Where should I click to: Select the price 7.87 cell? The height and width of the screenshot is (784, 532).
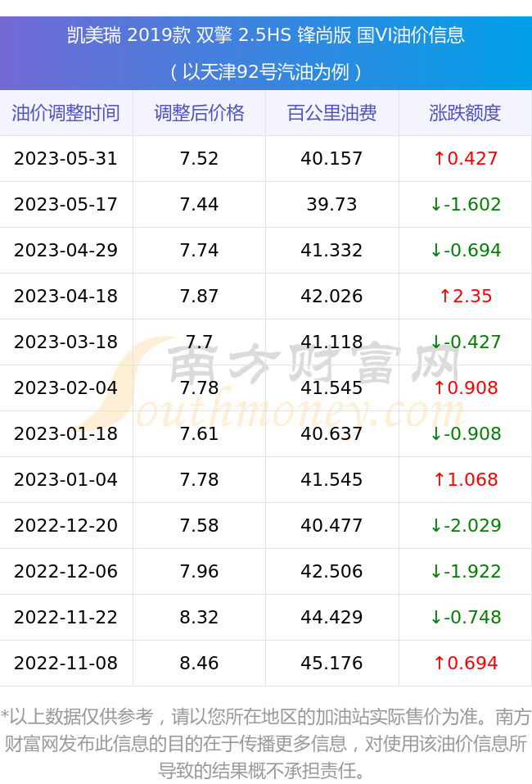pos(199,296)
